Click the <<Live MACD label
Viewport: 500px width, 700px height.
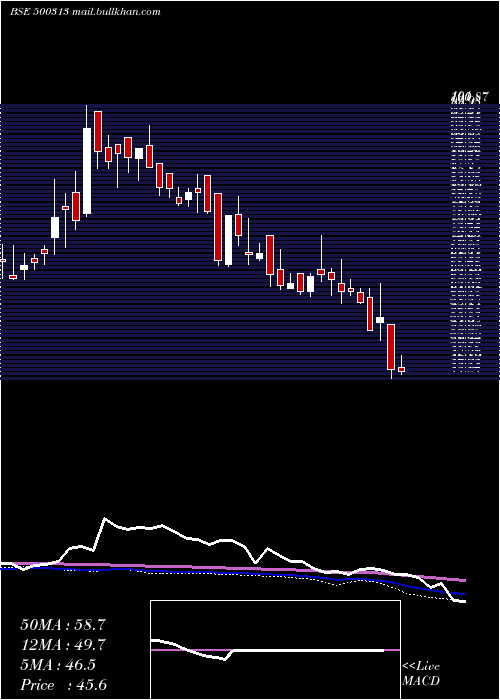tap(421, 674)
